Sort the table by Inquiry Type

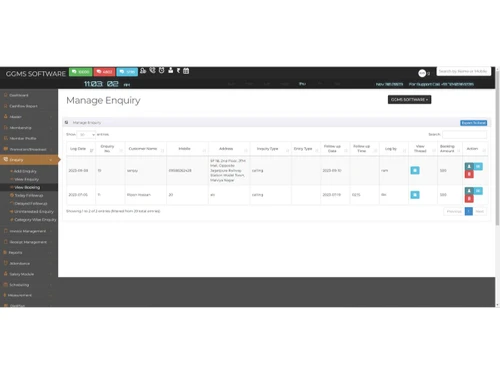pyautogui.click(x=270, y=149)
